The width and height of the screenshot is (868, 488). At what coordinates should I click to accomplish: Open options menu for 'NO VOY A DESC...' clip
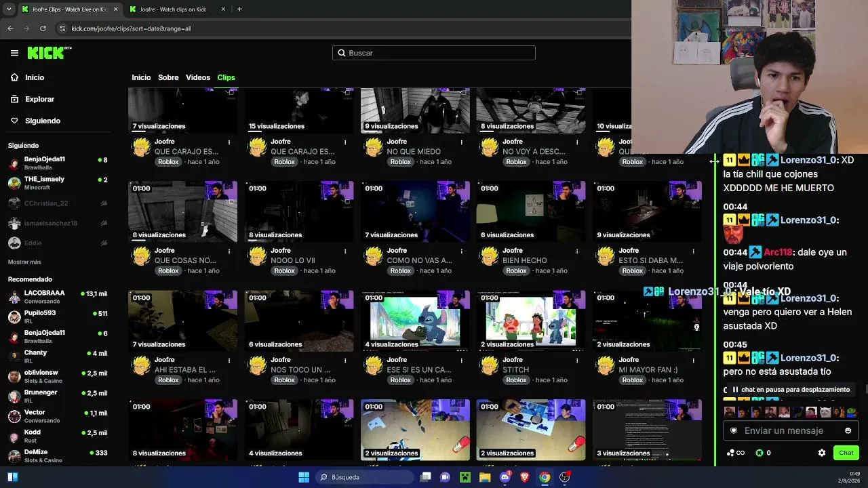tap(577, 142)
